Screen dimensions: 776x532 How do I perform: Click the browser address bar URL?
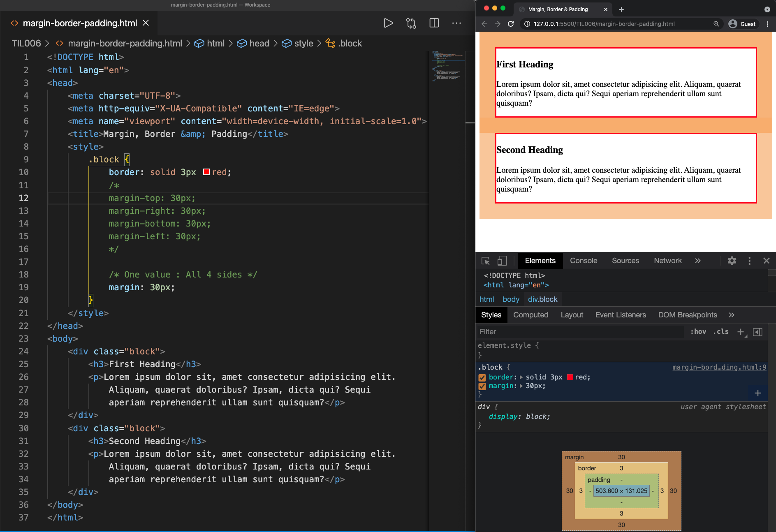604,24
